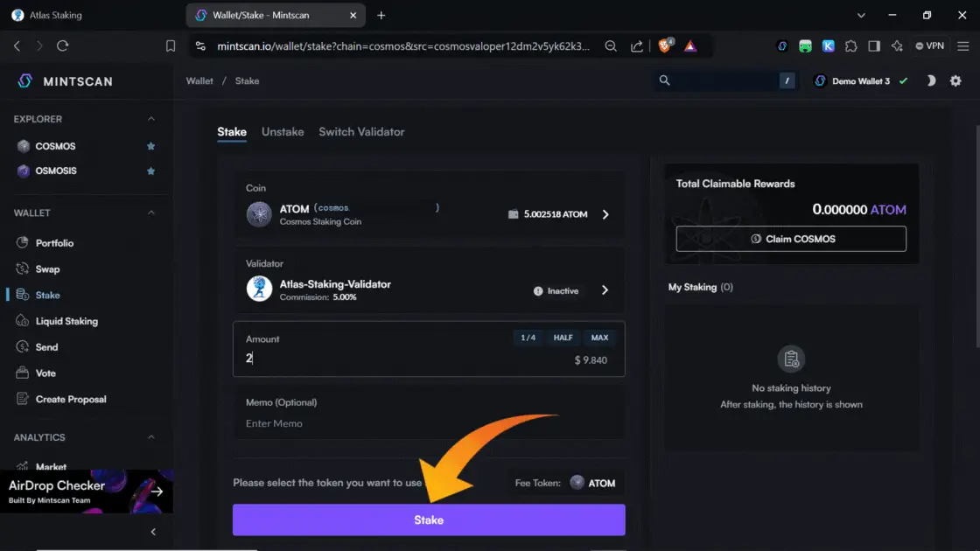980x551 pixels.
Task: Open the Portfolio page in sidebar
Action: pyautogui.click(x=54, y=243)
